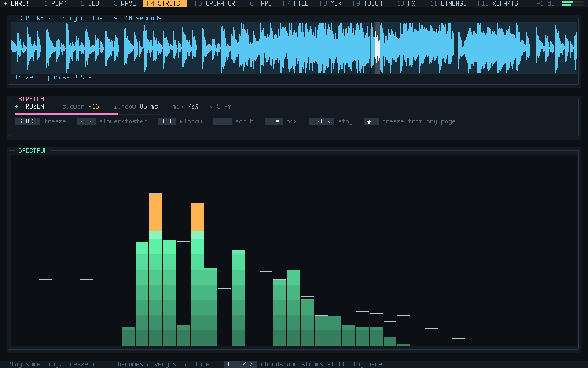Switch to the F7 FILE page

pos(296,3)
